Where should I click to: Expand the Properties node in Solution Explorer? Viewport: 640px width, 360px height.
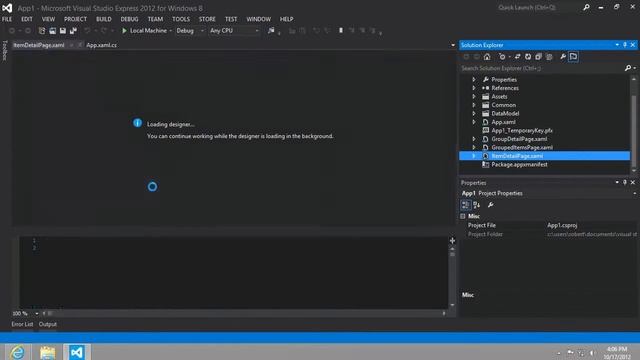474,80
